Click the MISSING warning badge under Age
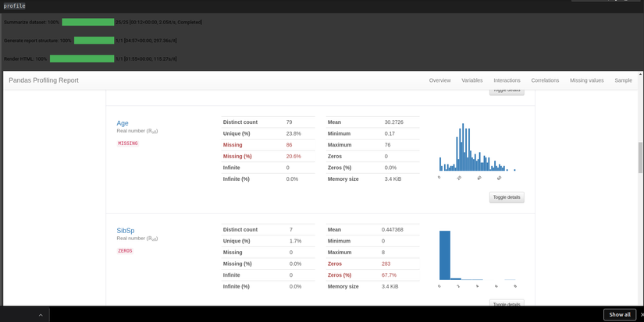 coord(128,143)
